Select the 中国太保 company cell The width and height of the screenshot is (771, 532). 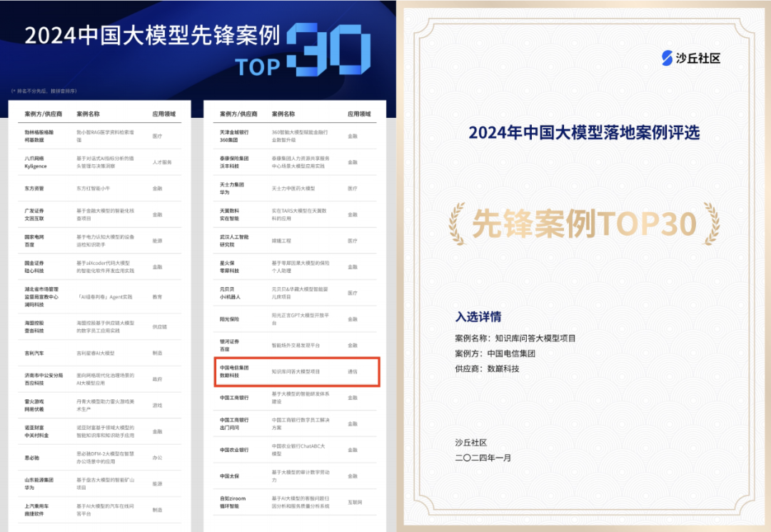229,476
